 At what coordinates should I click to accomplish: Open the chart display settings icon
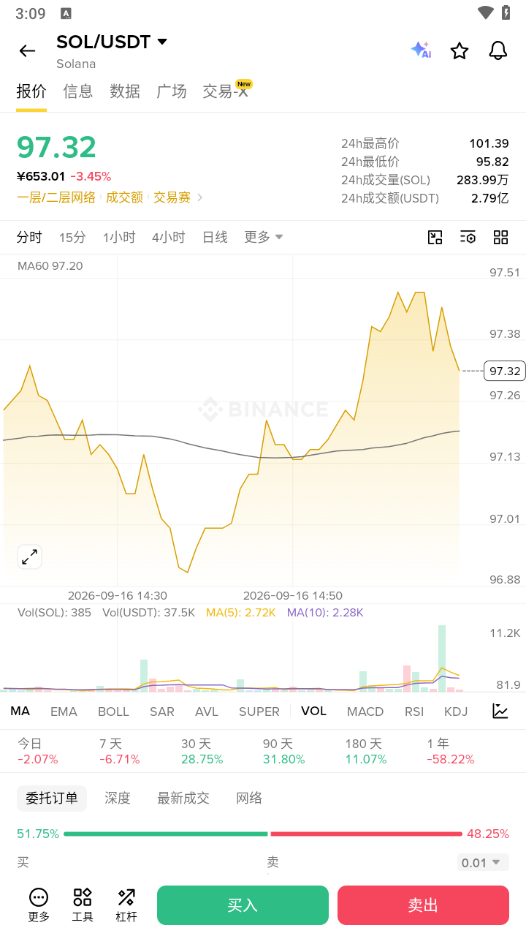click(x=467, y=237)
